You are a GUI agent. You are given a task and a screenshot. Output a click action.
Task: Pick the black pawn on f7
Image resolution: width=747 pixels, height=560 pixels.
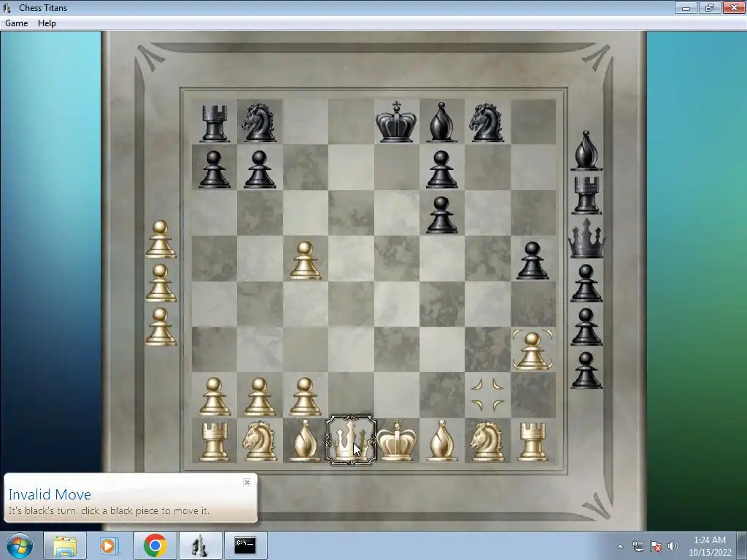441,169
